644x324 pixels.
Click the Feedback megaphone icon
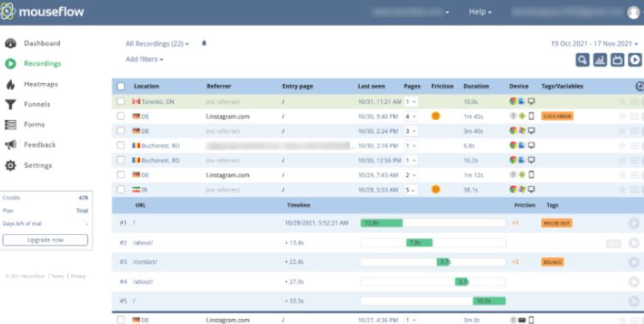pos(10,144)
